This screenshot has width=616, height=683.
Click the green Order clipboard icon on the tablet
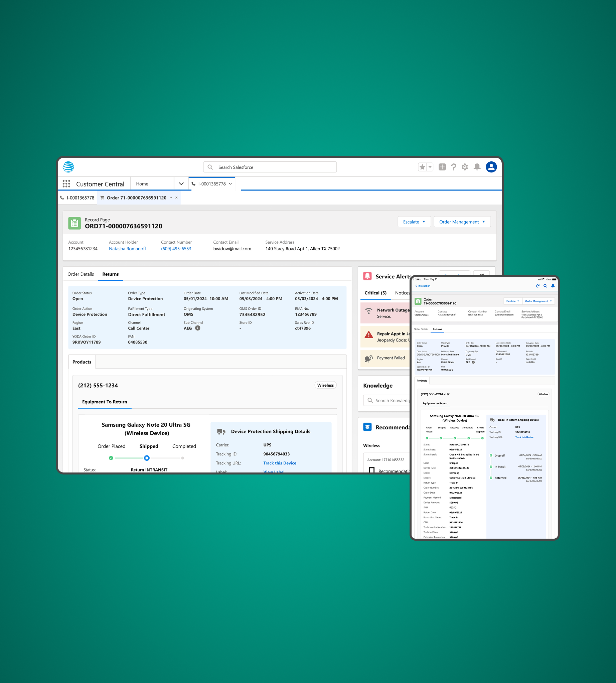point(418,301)
